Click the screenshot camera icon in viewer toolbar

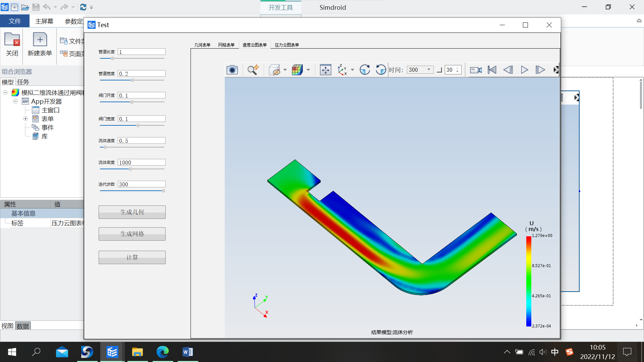tap(232, 70)
